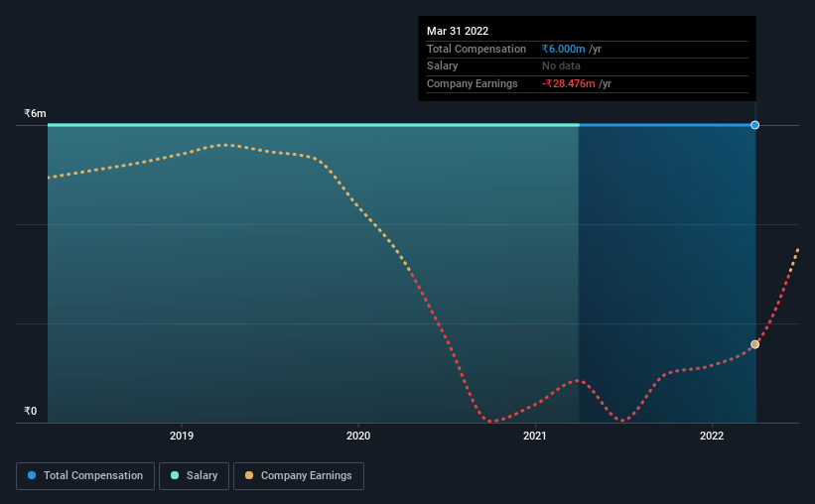Click the teal Salary legend dot
The width and height of the screenshot is (815, 504).
coord(175,475)
